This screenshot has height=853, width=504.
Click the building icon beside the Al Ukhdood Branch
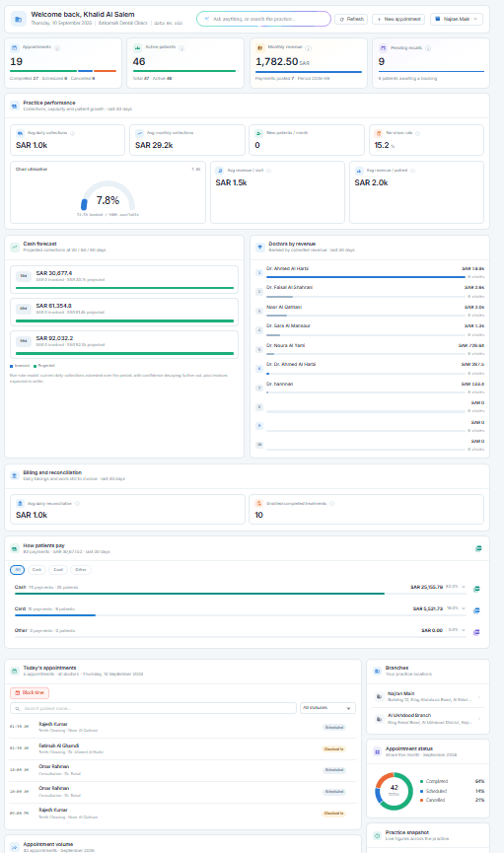(379, 719)
